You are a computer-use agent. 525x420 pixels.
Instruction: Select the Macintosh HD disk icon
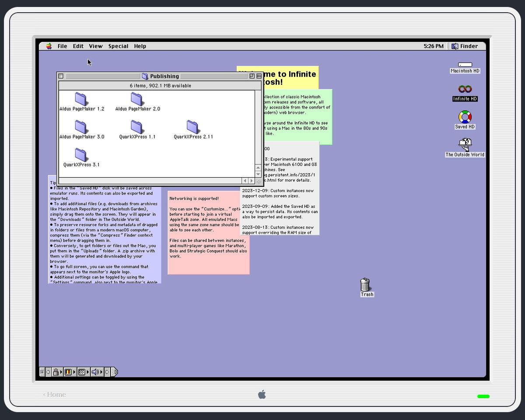pyautogui.click(x=465, y=65)
